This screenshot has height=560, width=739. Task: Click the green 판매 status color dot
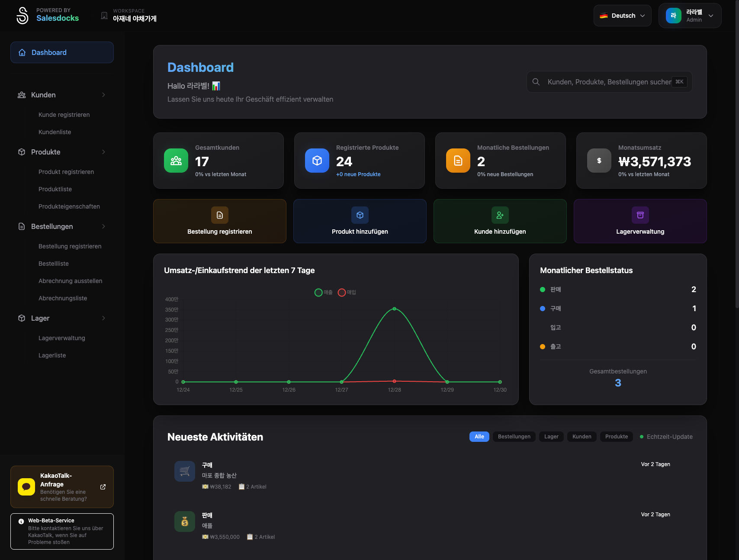coord(543,289)
